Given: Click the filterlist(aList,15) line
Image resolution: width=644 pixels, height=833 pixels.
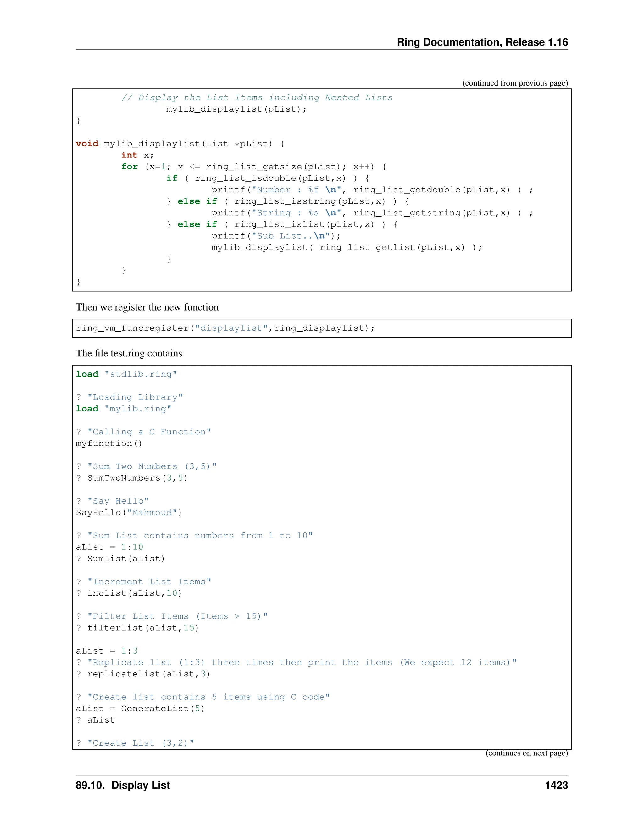Looking at the screenshot, I should (x=137, y=628).
